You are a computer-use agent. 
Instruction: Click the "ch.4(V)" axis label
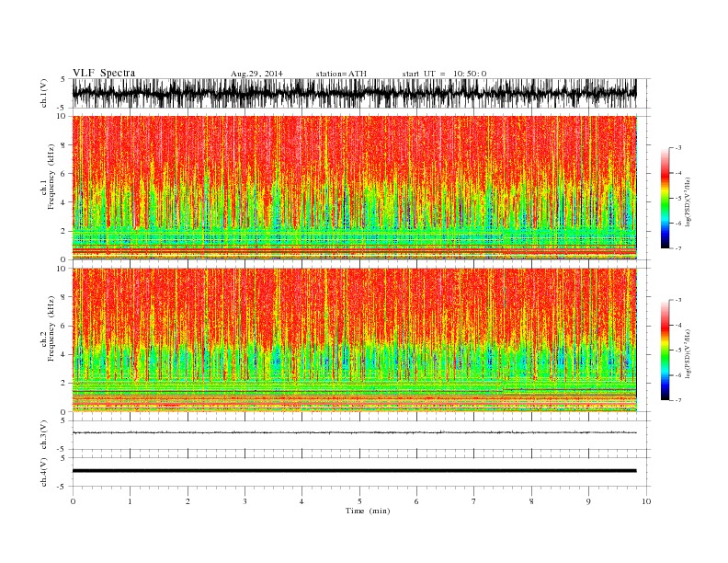pos(44,473)
